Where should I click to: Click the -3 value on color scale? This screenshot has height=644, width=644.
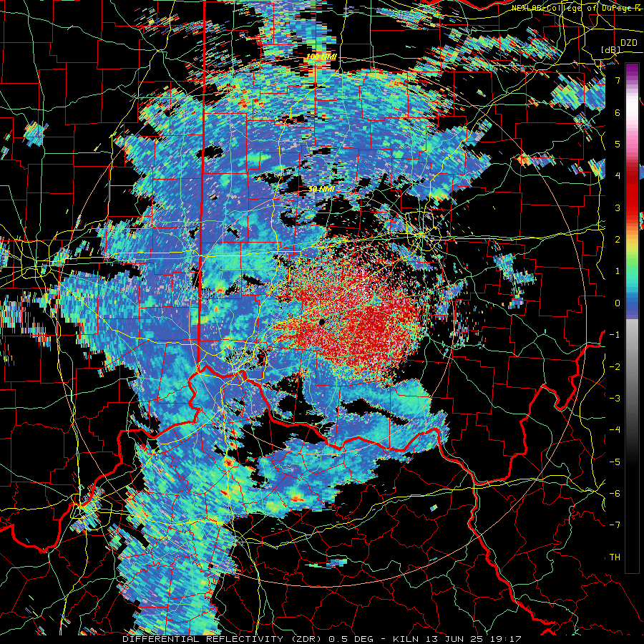tap(615, 399)
